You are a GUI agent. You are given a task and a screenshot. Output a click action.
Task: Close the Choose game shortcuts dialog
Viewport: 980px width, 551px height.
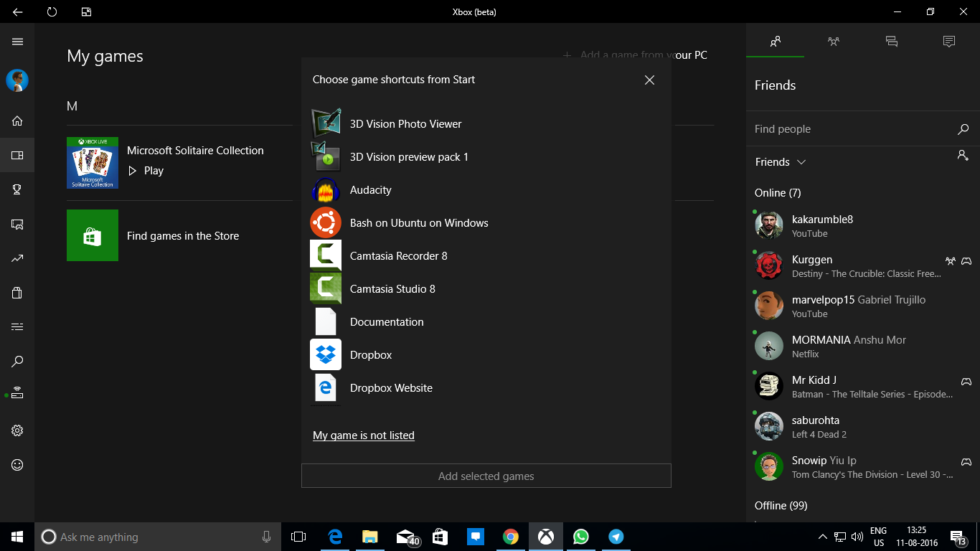coord(649,80)
